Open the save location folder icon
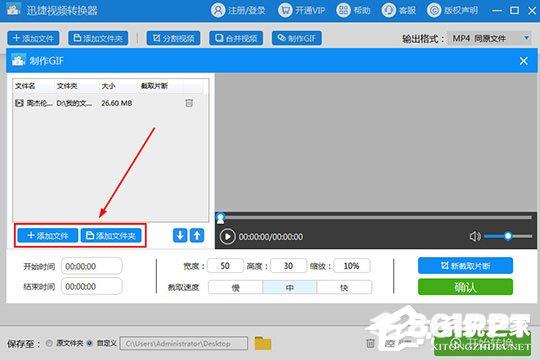Image resolution: width=540 pixels, height=360 pixels. coord(263,343)
